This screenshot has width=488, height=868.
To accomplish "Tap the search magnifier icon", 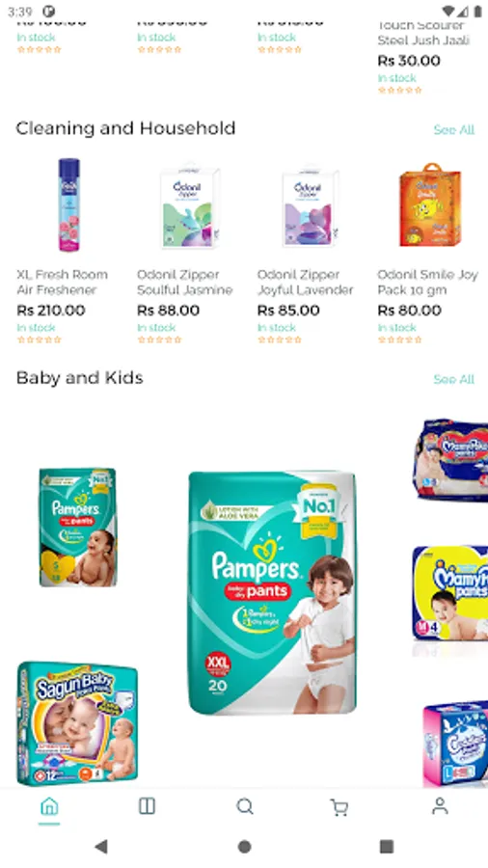I will (245, 806).
